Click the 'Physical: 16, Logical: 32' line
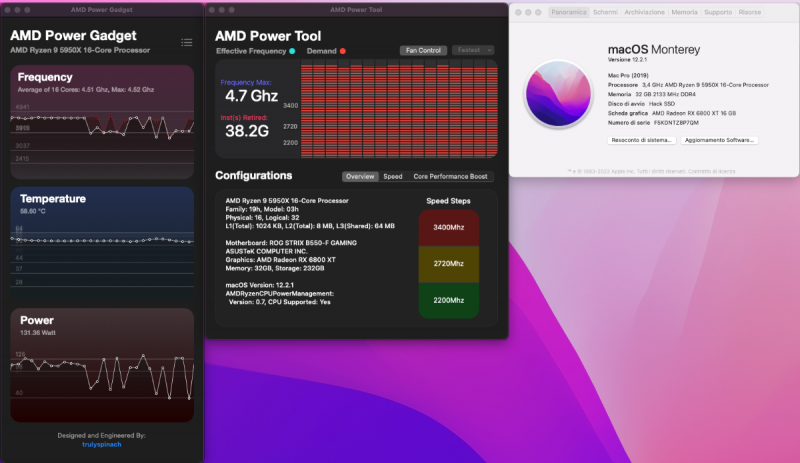The image size is (800, 463). [x=262, y=217]
